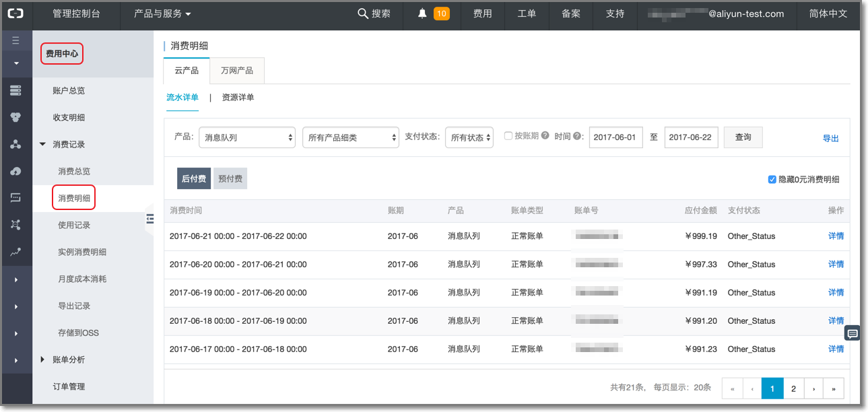Collapse the top sidebar caret below hamburger
868x412 pixels.
coord(15,63)
